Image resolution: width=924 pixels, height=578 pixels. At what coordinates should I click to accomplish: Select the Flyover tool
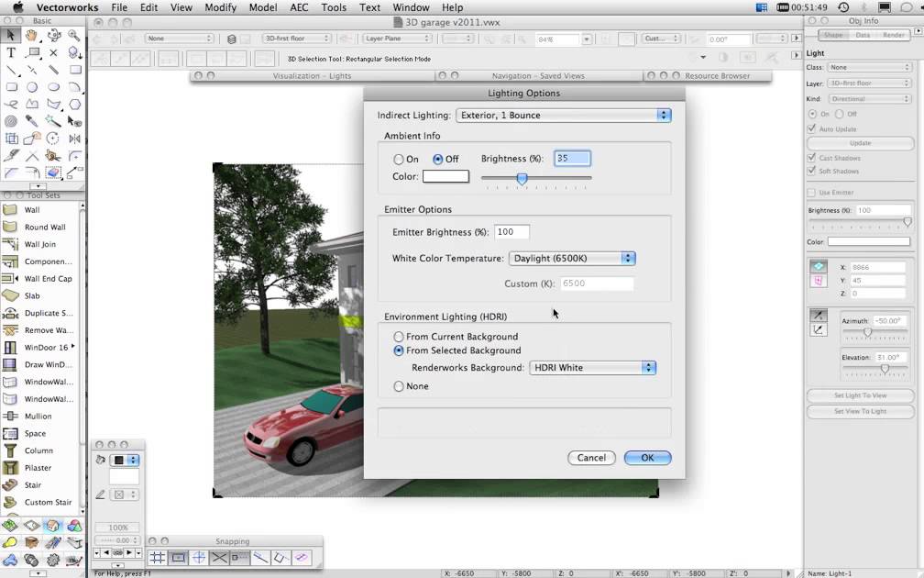tap(53, 36)
